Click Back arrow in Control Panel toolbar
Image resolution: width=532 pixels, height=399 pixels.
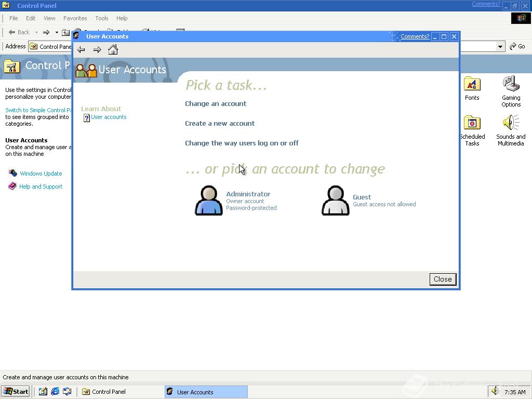click(x=12, y=32)
